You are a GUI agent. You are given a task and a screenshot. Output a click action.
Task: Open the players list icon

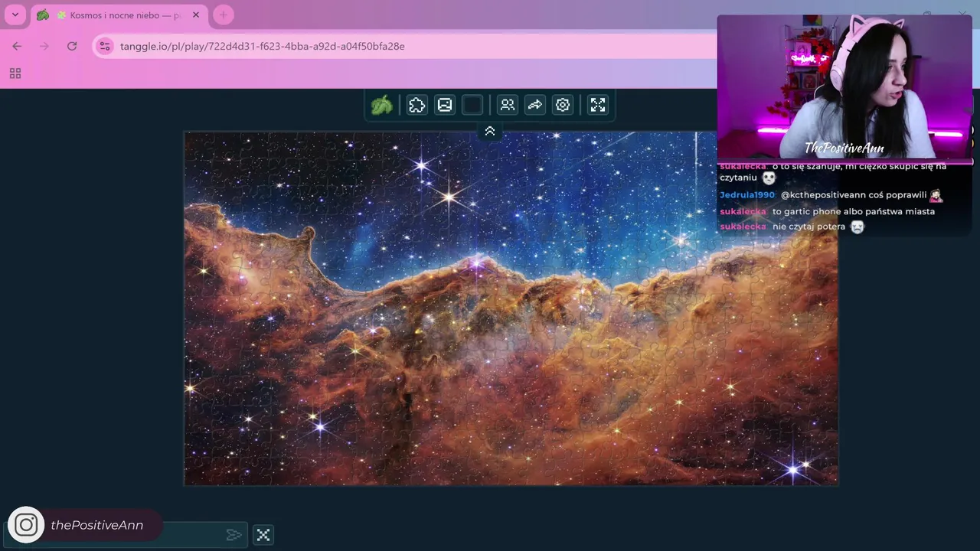(x=508, y=105)
